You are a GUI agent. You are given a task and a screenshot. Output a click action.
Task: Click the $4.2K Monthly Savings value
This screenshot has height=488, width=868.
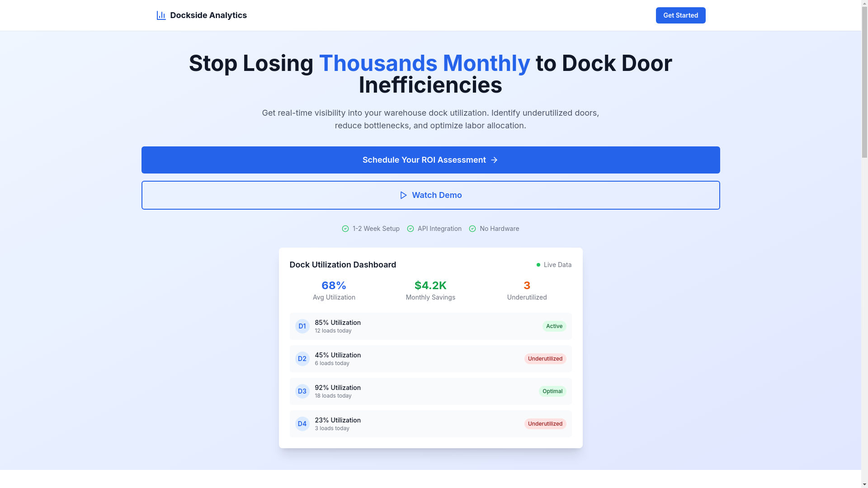click(x=430, y=286)
